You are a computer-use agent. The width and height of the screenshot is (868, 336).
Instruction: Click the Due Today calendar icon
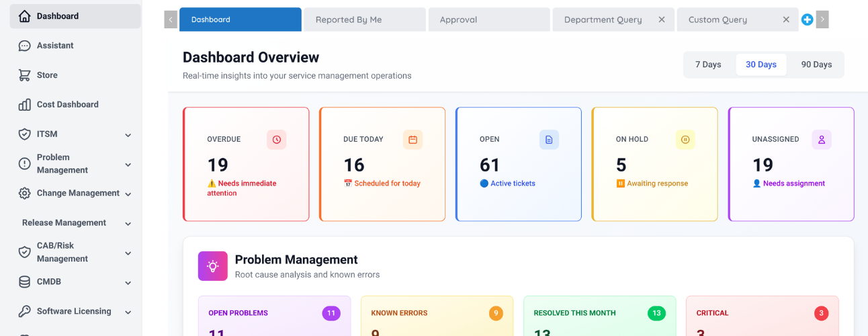413,140
